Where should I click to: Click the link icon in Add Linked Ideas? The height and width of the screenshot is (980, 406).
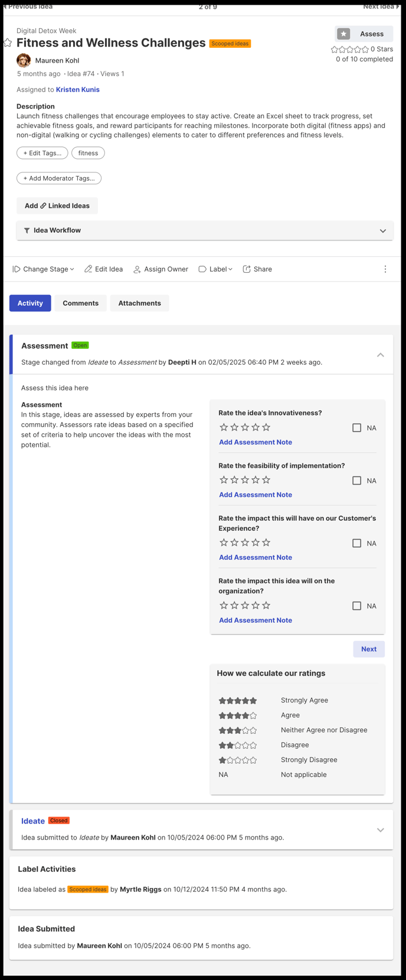43,206
